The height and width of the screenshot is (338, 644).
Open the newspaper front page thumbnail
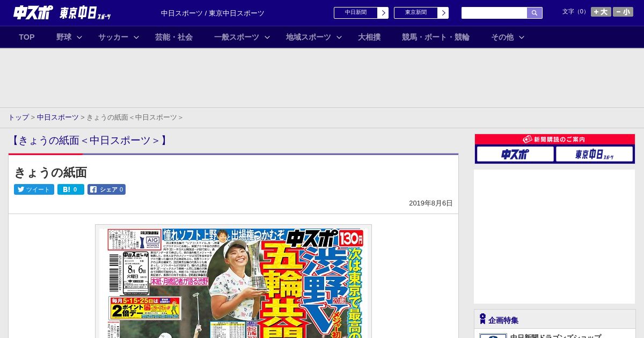[x=233, y=282]
